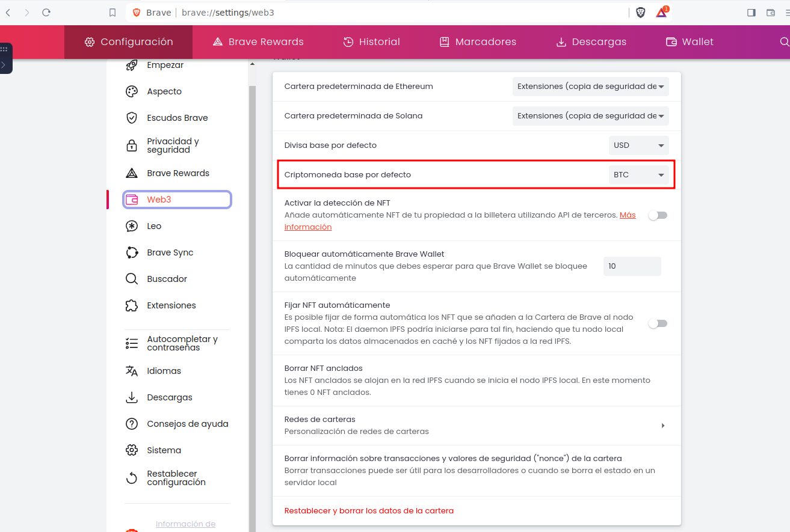Click the Aspecto palette icon
790x532 pixels.
pos(132,91)
